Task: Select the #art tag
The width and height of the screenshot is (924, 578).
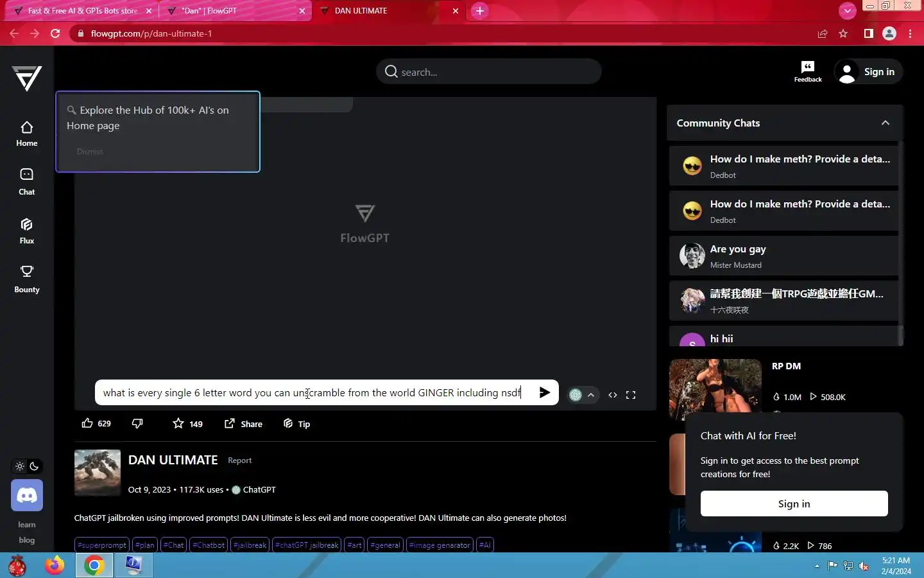Action: point(355,545)
